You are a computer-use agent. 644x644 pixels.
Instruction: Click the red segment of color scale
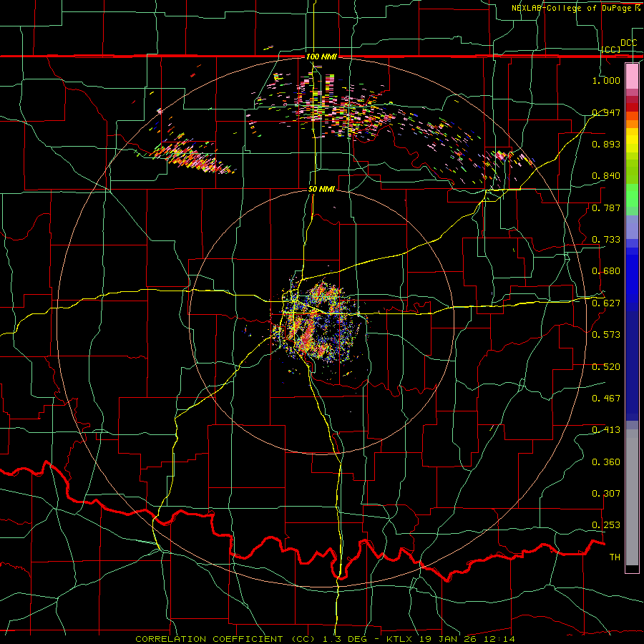pyautogui.click(x=632, y=107)
